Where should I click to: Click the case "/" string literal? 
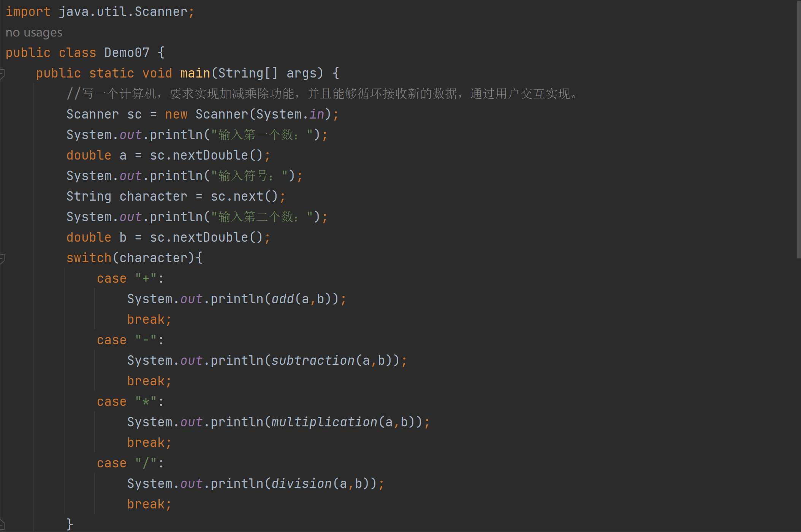coord(146,463)
